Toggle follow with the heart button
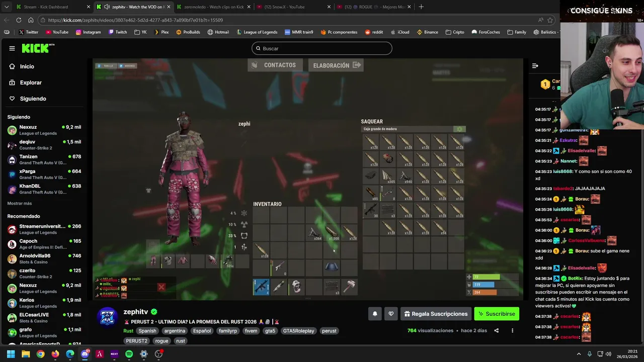The image size is (644, 362). click(x=391, y=314)
